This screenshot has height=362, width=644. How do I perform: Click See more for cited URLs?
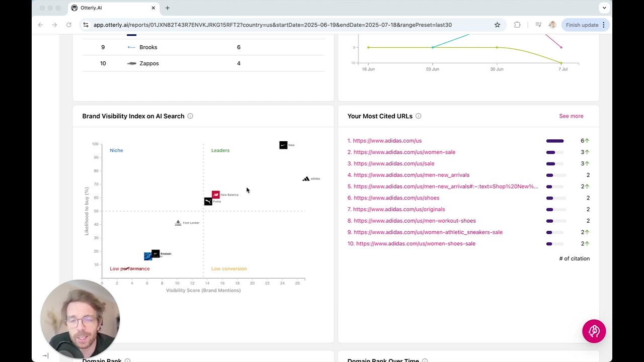571,116
